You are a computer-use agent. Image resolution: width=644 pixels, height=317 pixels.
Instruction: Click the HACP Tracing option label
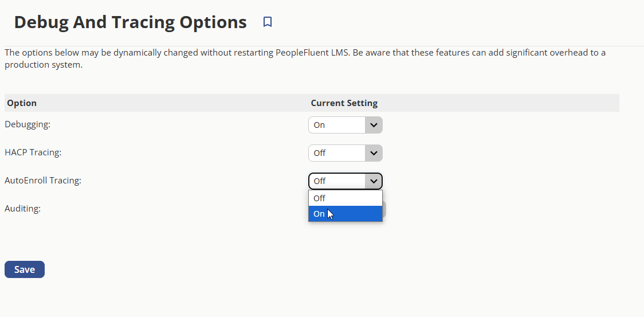click(x=33, y=152)
